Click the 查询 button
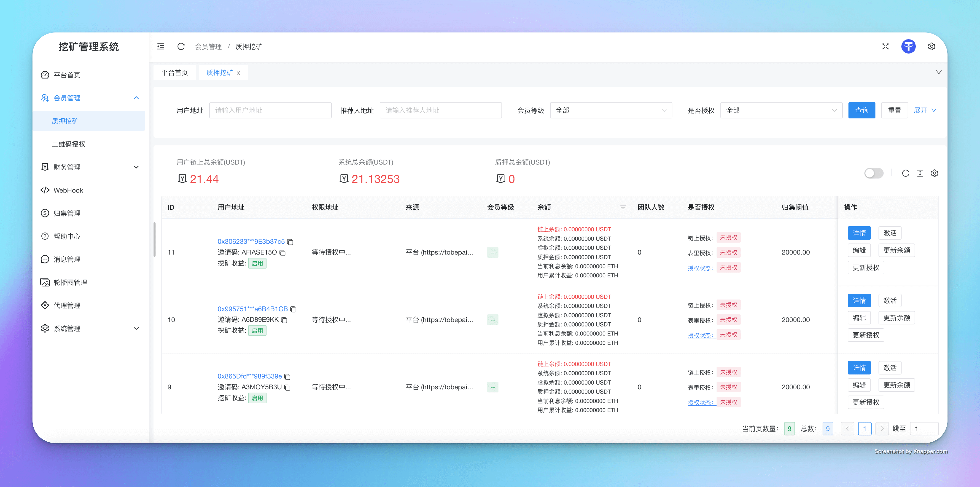 point(861,110)
